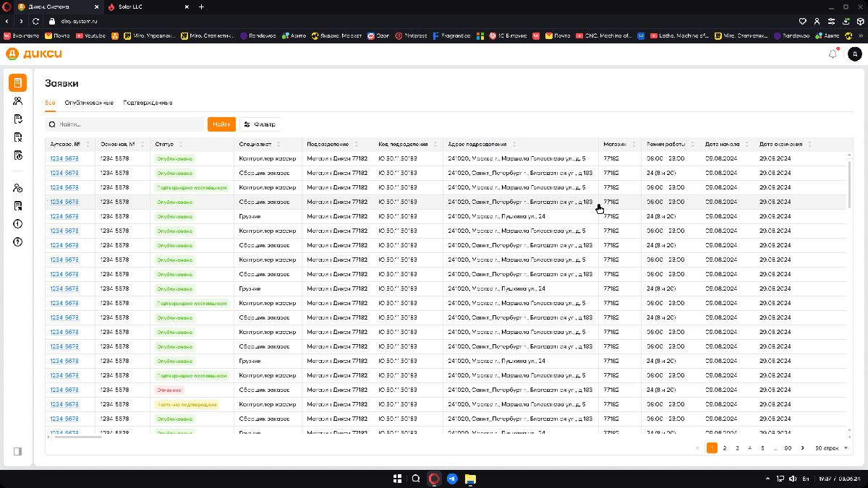The height and width of the screenshot is (488, 868).
Task: Sort by the Подразделение column arrows
Action: (357, 144)
